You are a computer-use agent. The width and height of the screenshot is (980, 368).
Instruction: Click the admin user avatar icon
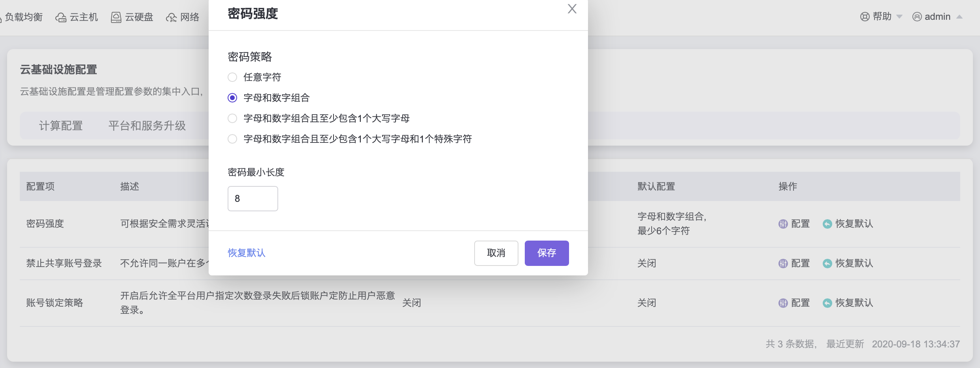(x=917, y=17)
